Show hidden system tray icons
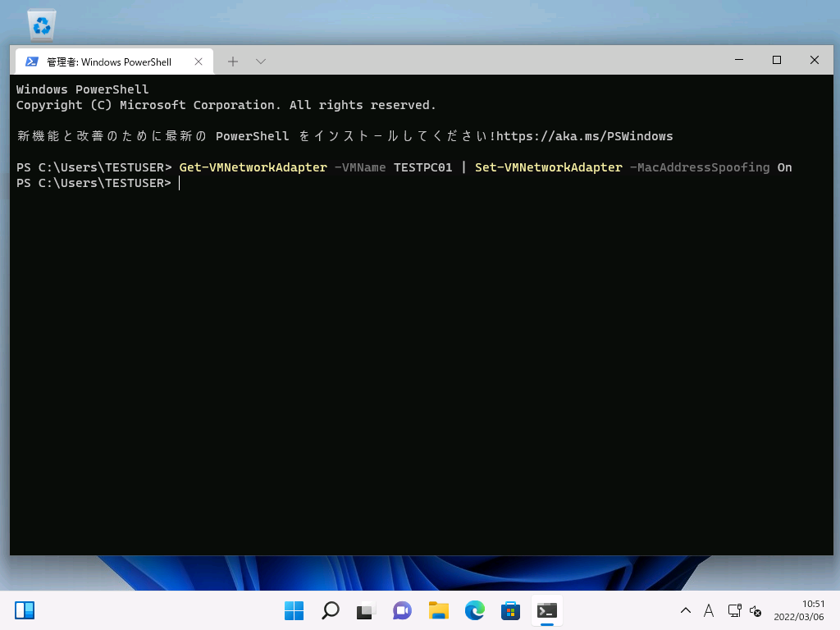 click(686, 611)
